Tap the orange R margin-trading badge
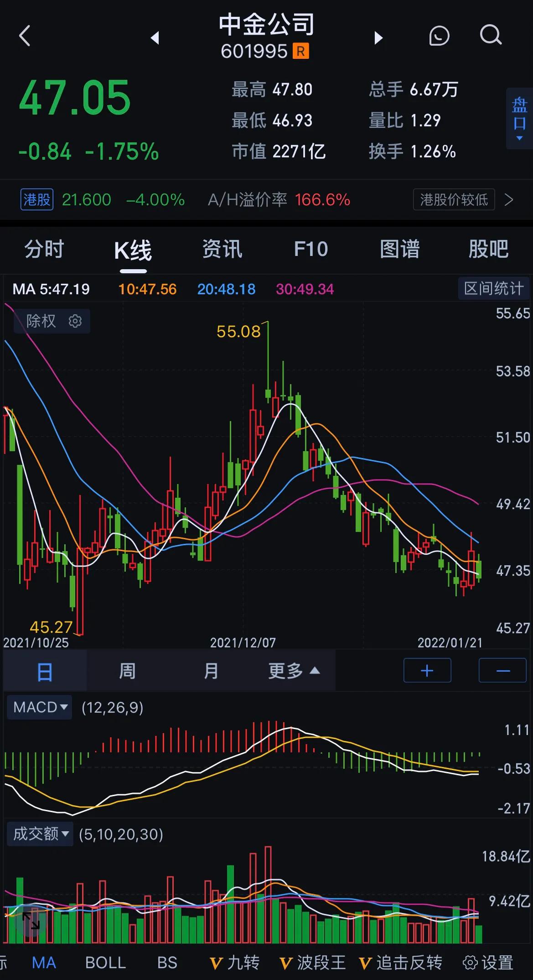Viewport: 533px width, 980px height. (x=301, y=51)
